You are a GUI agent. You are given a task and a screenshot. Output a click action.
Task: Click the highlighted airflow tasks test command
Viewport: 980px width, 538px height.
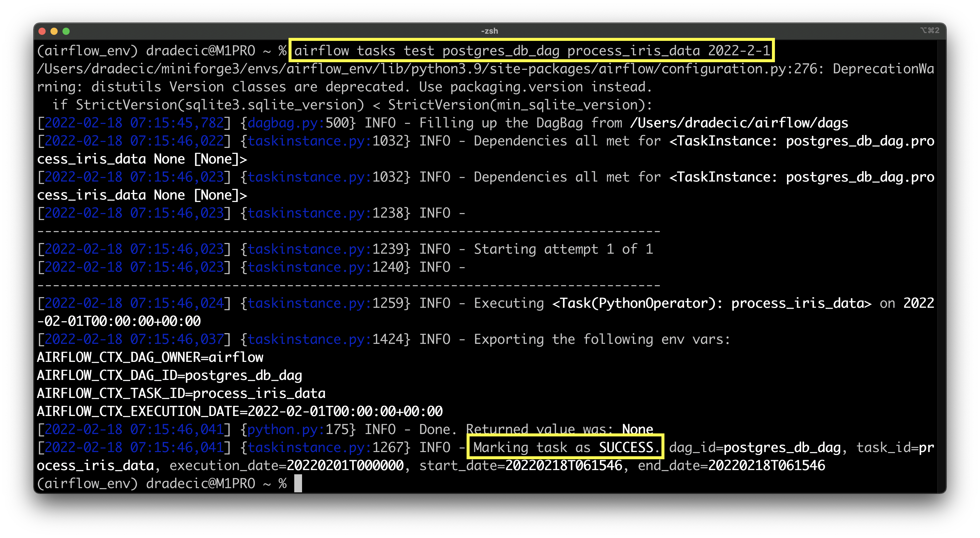[531, 50]
